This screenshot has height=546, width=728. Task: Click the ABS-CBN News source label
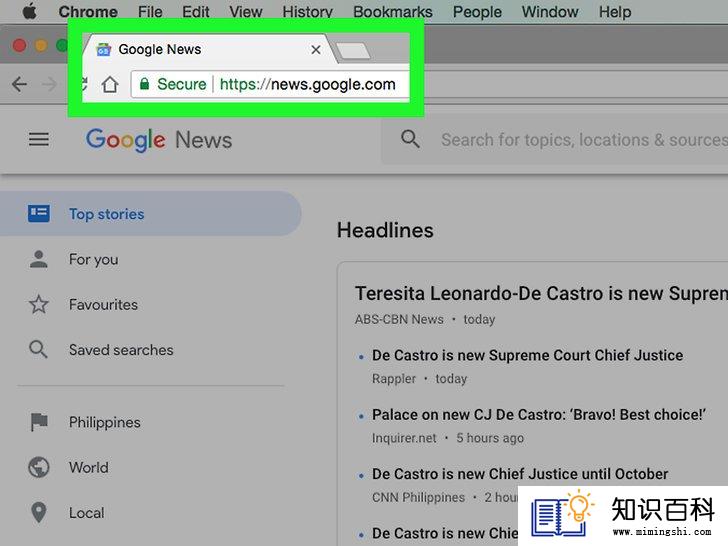(x=399, y=319)
